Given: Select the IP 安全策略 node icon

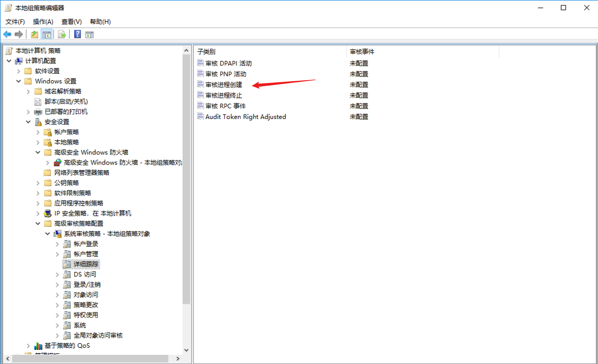Looking at the screenshot, I should click(48, 213).
